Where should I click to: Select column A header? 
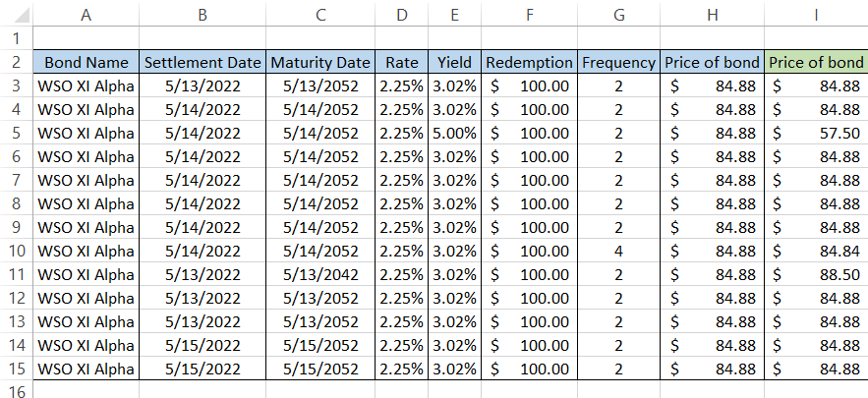[86, 15]
